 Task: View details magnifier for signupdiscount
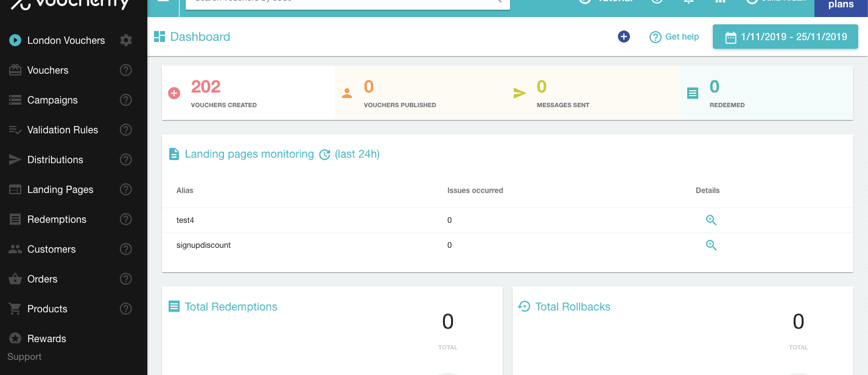[x=711, y=245]
